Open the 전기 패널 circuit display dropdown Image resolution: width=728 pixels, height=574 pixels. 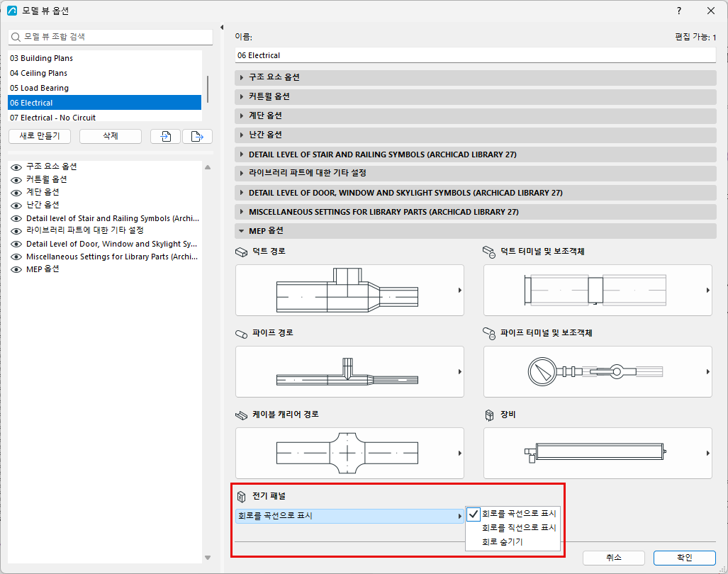349,516
